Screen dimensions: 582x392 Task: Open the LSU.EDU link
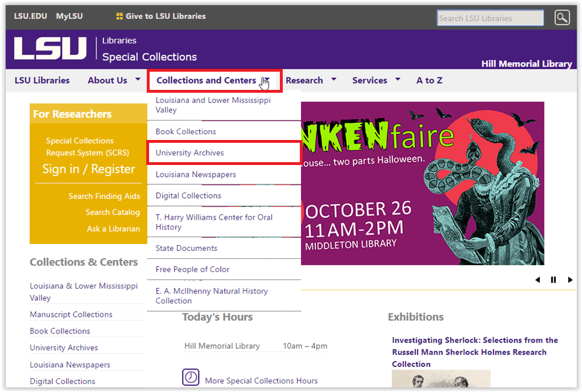[x=30, y=16]
